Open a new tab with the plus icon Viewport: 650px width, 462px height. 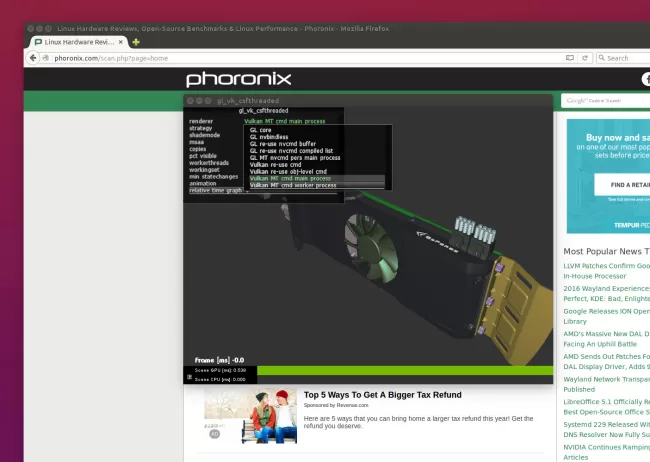[x=136, y=42]
